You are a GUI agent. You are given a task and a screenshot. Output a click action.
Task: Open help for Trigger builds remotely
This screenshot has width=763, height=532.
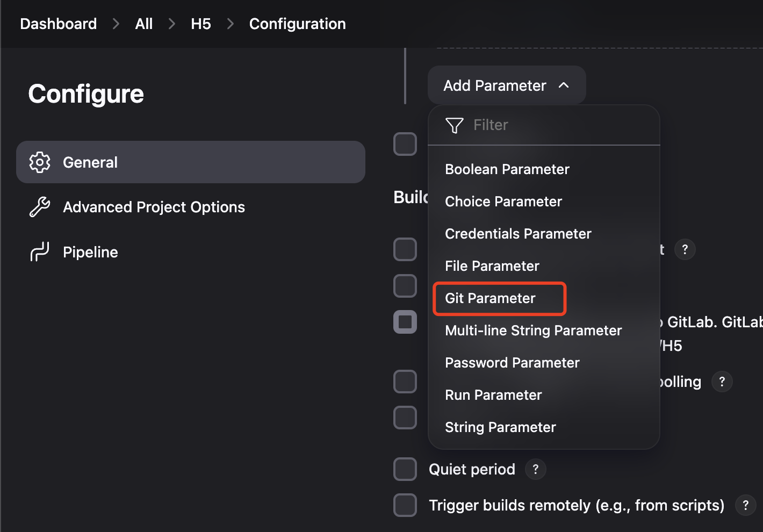coord(745,505)
